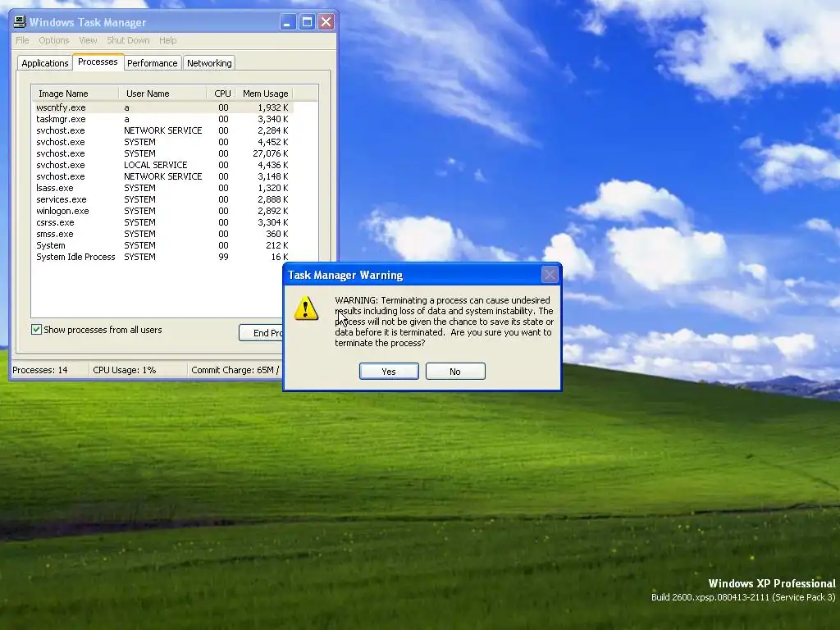Sort by the CPU column header
Screen dimensions: 840x630
click(221, 94)
